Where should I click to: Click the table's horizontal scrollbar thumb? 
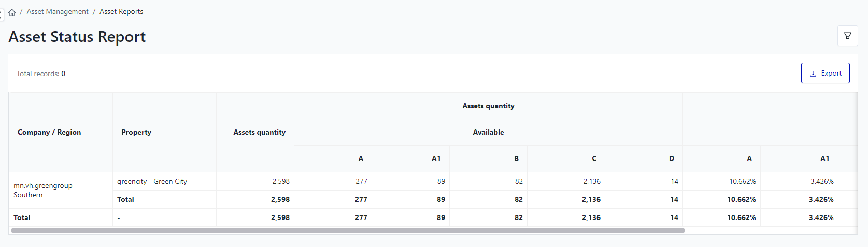point(347,230)
